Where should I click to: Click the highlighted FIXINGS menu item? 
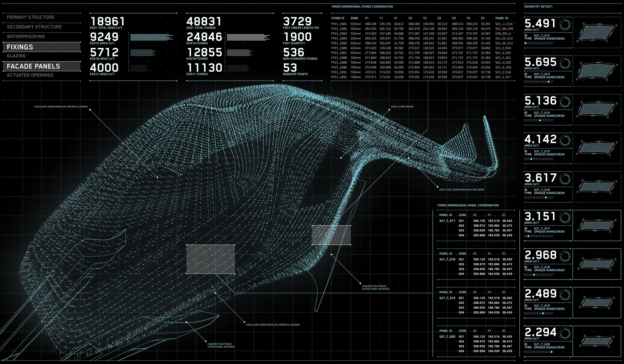[42, 47]
